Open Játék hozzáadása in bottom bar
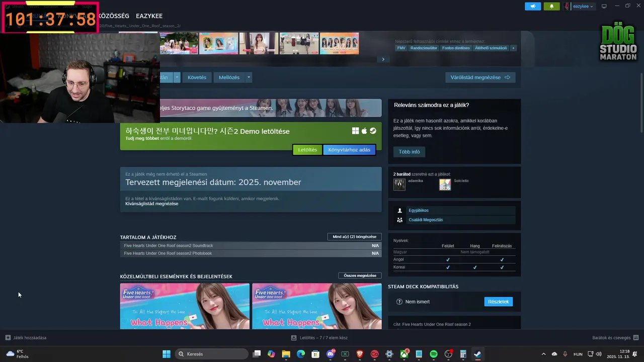This screenshot has height=362, width=644. click(26, 337)
